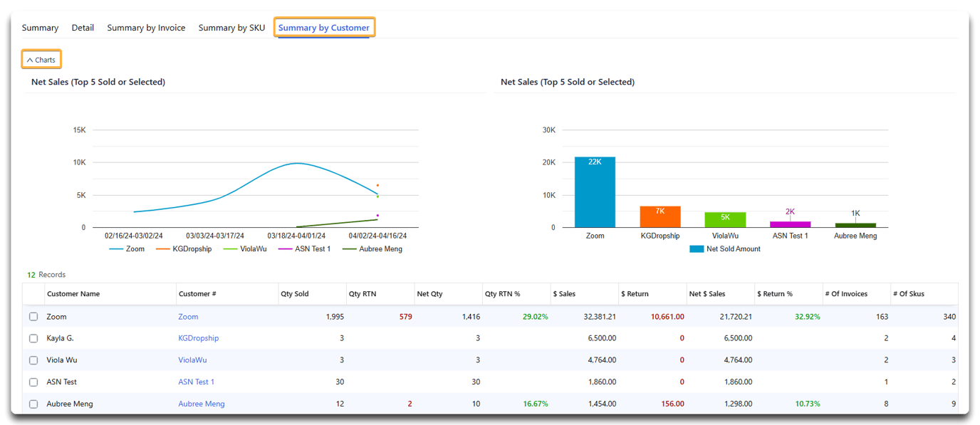Open the KGDropship customer link
980x425 pixels.
coord(198,338)
